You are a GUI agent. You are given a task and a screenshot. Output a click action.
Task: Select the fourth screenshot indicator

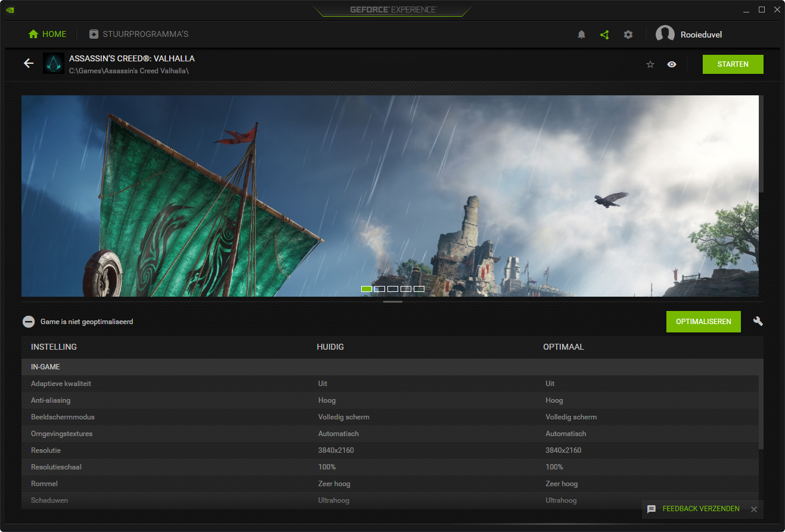tap(406, 289)
